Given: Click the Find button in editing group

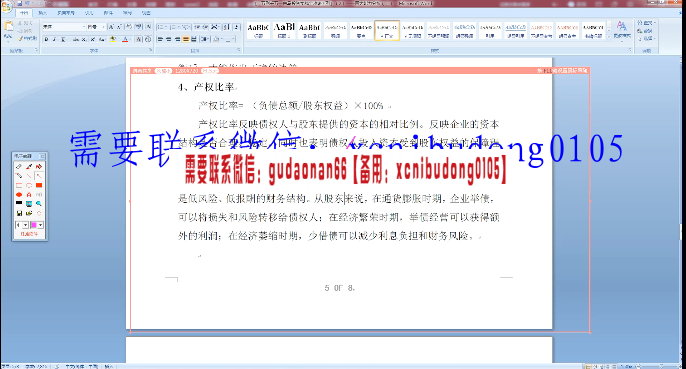Looking at the screenshot, I should pos(645,23).
